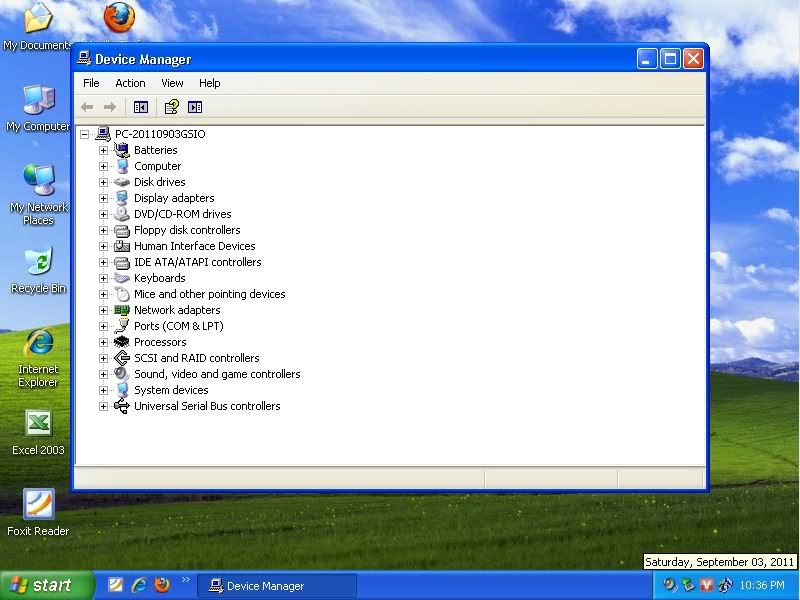
Task: Click the Human Interface Devices icon
Action: [x=122, y=246]
